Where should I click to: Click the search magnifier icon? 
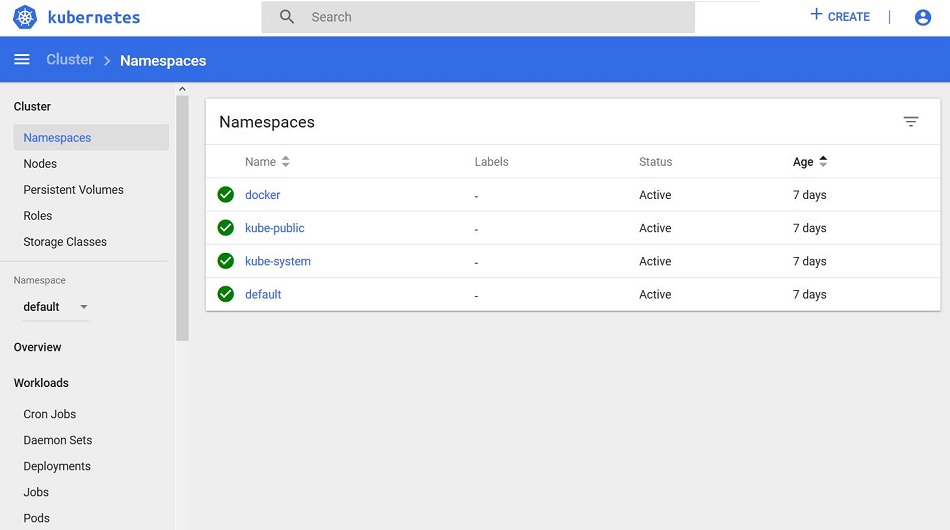pos(287,17)
